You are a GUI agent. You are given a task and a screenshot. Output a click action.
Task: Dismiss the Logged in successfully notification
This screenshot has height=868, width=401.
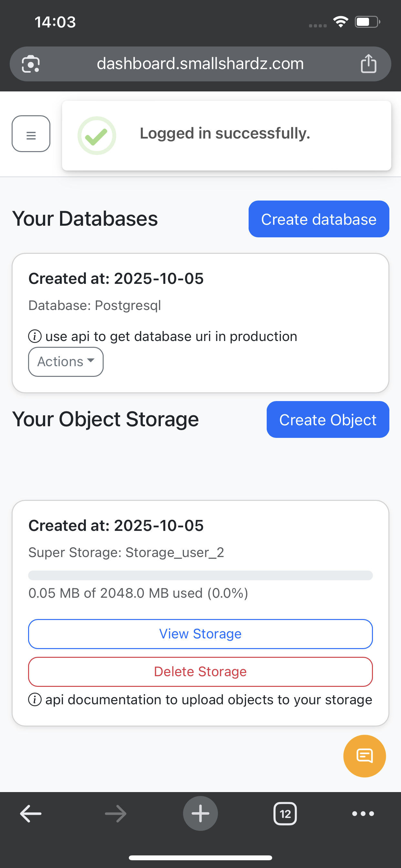[x=226, y=135]
